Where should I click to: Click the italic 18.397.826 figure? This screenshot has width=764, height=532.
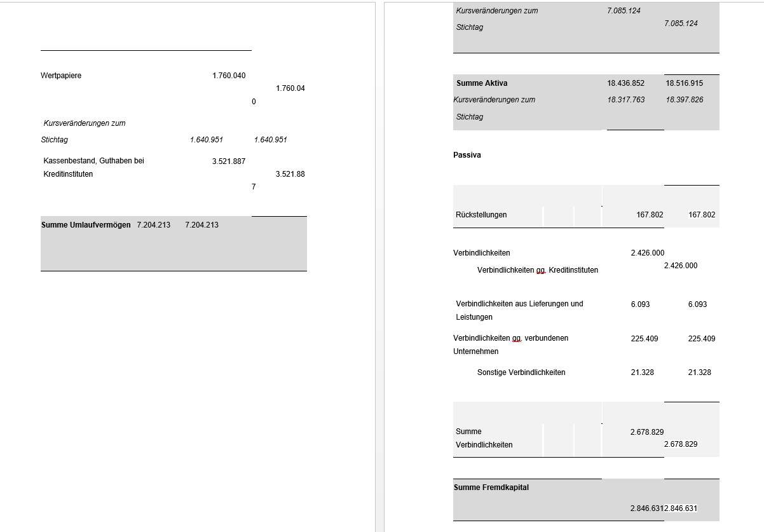(684, 100)
